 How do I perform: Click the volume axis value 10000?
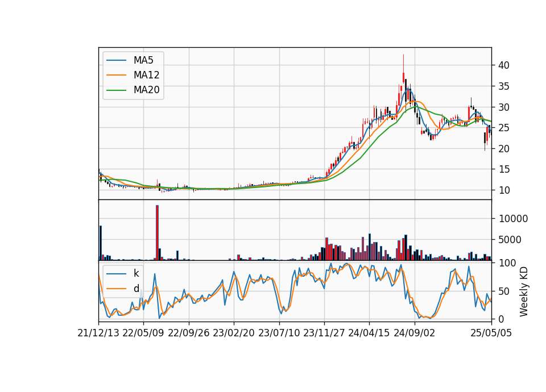pyautogui.click(x=513, y=219)
